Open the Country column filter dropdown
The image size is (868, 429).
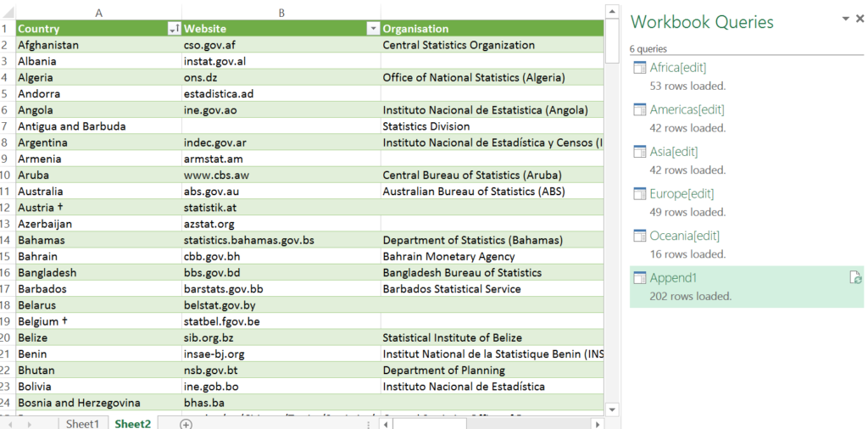click(x=174, y=29)
